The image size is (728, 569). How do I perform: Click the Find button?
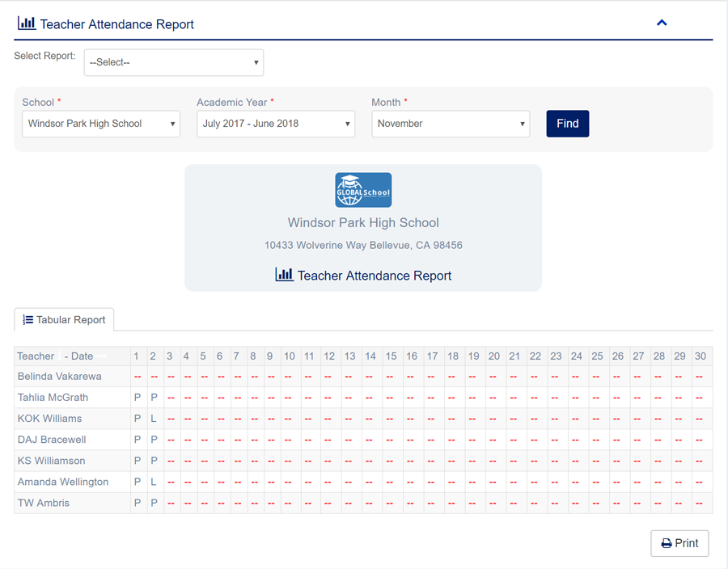tap(567, 124)
